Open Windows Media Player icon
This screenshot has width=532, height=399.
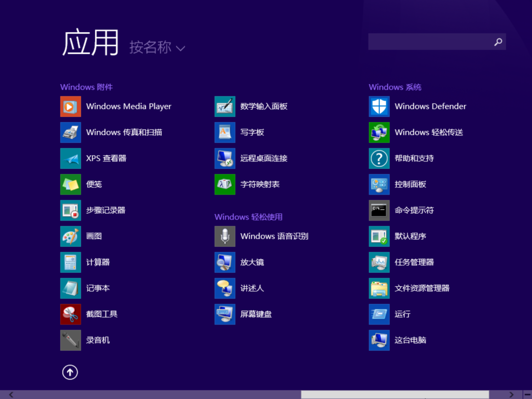[70, 106]
